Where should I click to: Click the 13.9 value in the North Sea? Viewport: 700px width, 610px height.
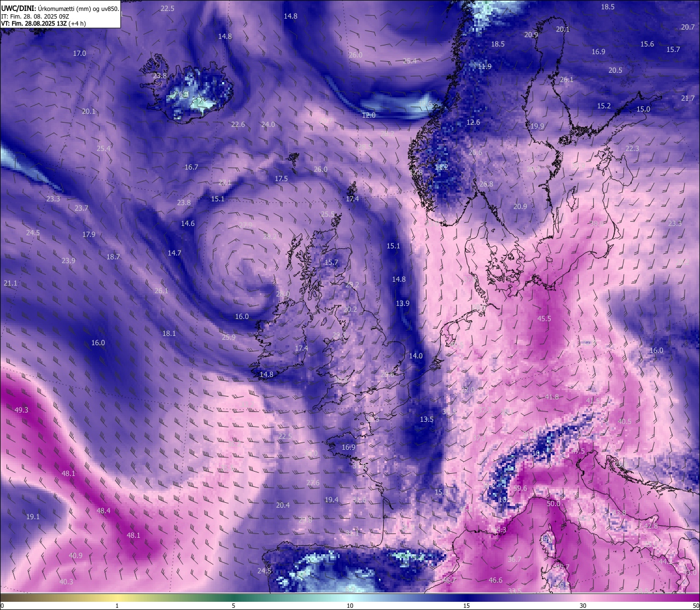tap(402, 303)
